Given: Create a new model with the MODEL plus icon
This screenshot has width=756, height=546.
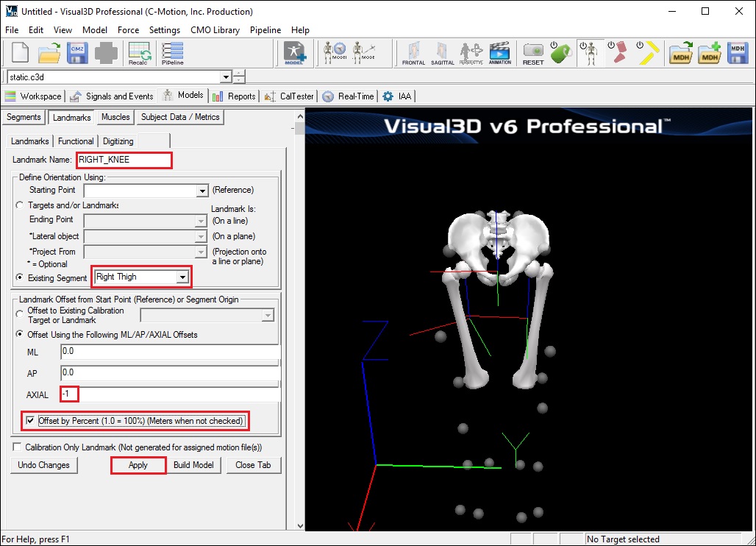Looking at the screenshot, I should click(294, 53).
